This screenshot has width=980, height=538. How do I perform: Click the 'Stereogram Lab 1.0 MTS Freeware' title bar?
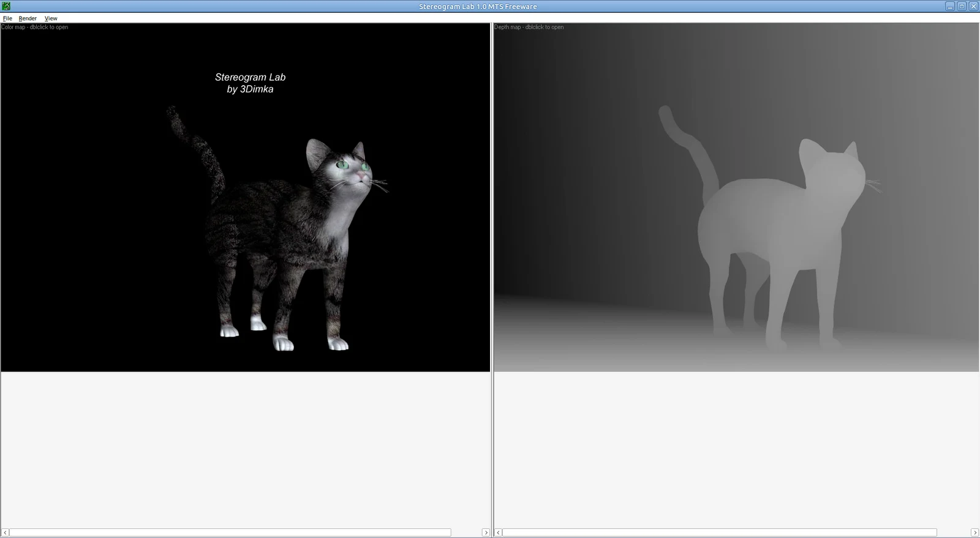(478, 6)
